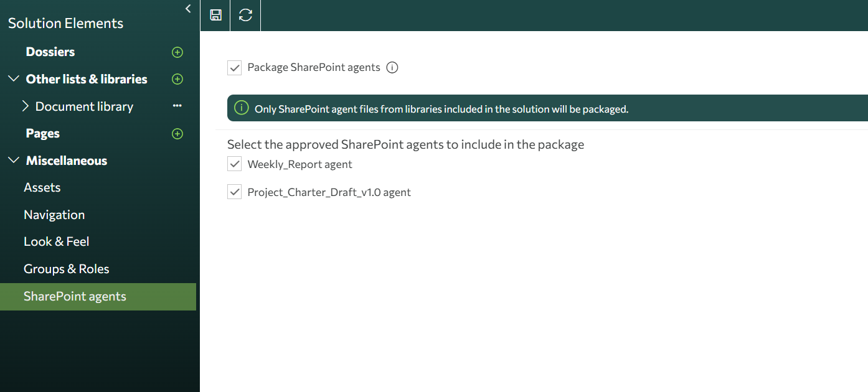This screenshot has height=392, width=868.
Task: Open Document library options menu
Action: [x=177, y=106]
